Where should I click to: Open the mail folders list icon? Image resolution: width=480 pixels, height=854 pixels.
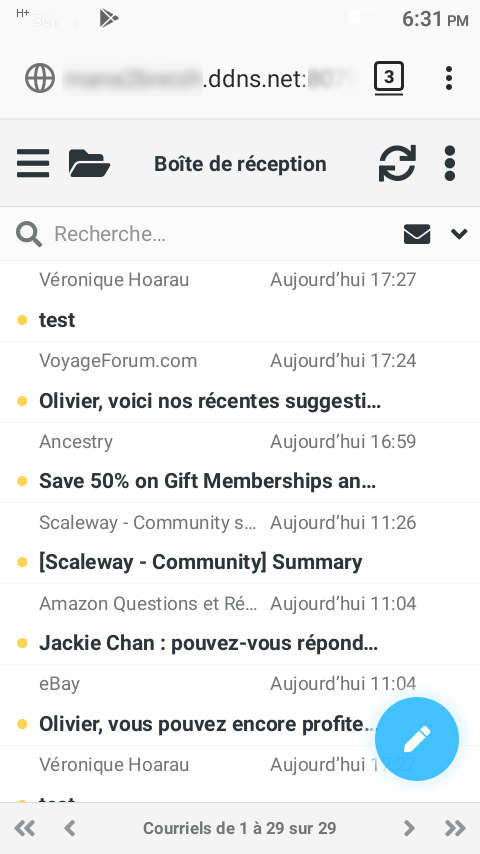(89, 163)
